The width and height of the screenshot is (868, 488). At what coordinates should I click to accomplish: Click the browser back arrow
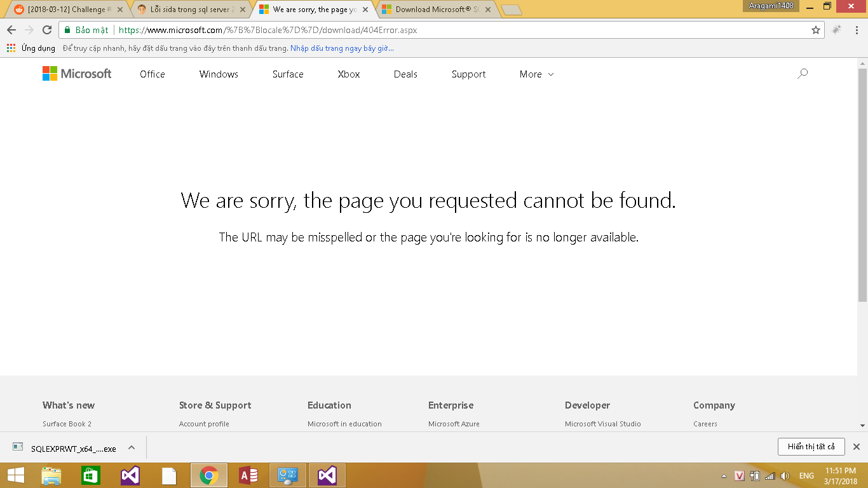tap(11, 30)
